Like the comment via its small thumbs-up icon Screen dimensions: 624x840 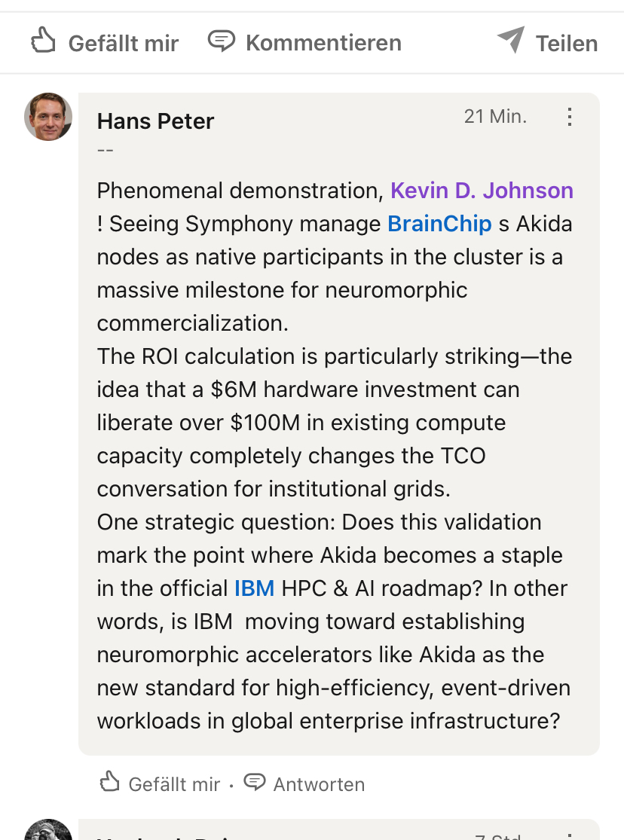(x=110, y=782)
